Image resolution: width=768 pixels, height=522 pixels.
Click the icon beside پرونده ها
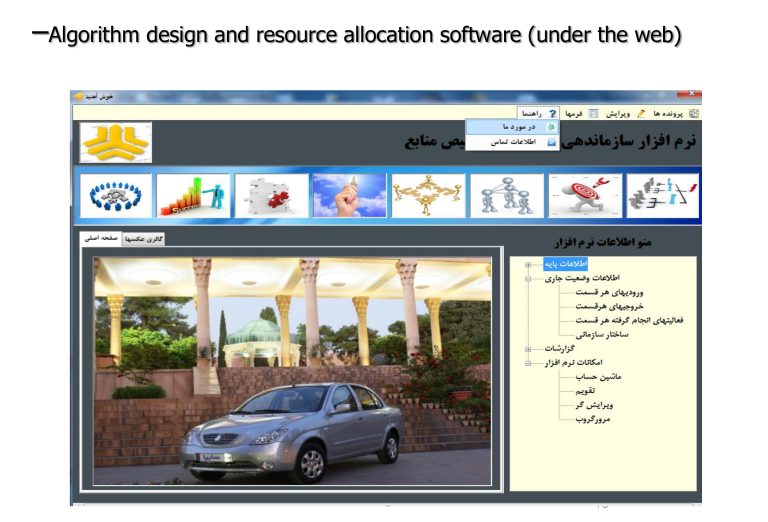[x=694, y=114]
